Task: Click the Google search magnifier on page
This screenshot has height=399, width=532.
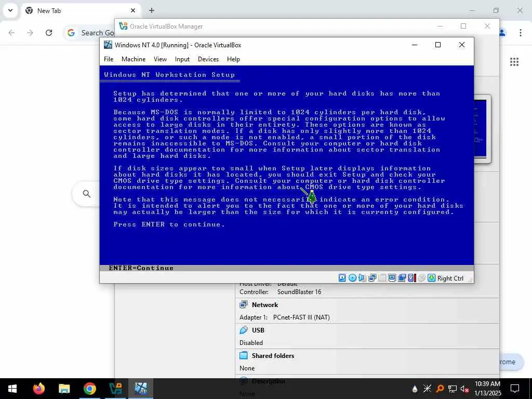Action: (x=87, y=194)
